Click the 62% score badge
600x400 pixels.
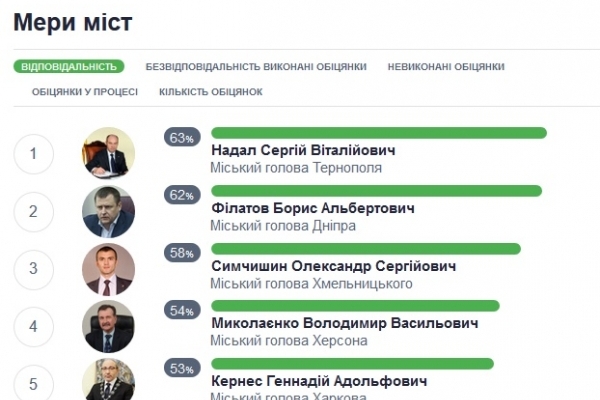182,195
